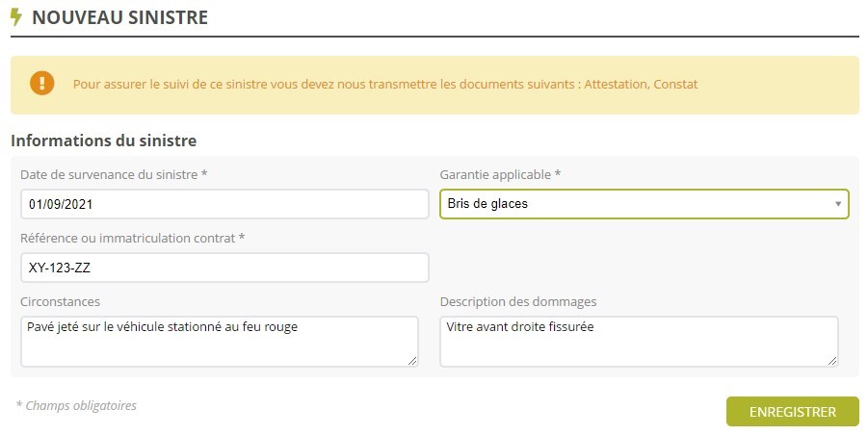
Task: Click inside the Circonstances text area
Action: pos(219,341)
